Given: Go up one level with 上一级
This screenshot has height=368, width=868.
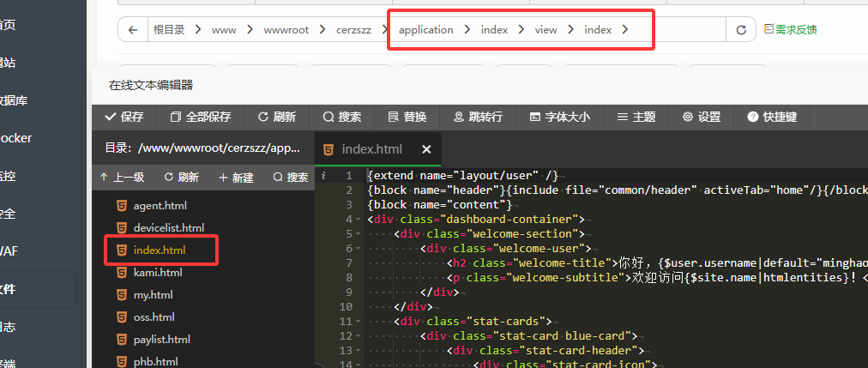Looking at the screenshot, I should [x=122, y=178].
